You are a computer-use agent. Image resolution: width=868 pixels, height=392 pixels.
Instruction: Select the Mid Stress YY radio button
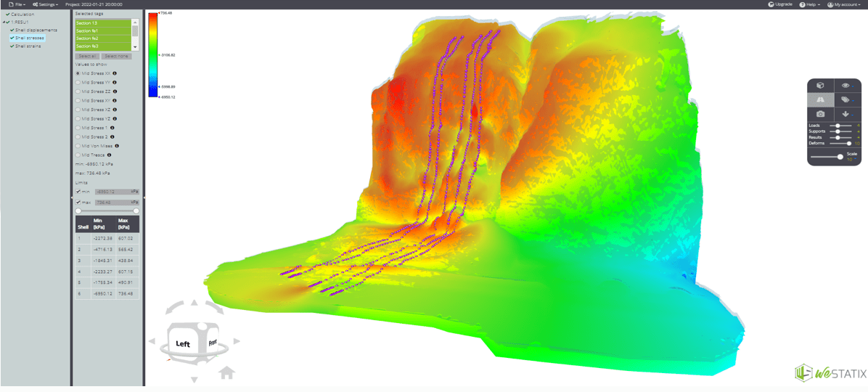[78, 82]
